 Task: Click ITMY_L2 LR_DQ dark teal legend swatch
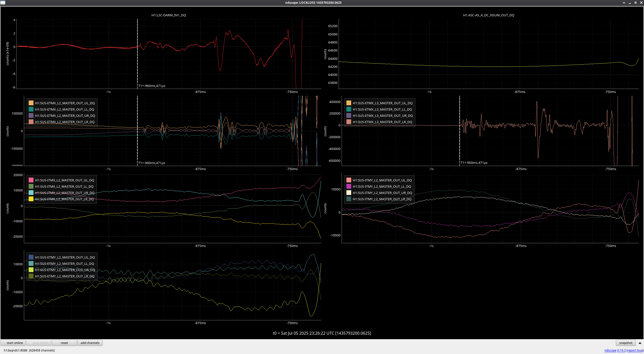pyautogui.click(x=349, y=199)
